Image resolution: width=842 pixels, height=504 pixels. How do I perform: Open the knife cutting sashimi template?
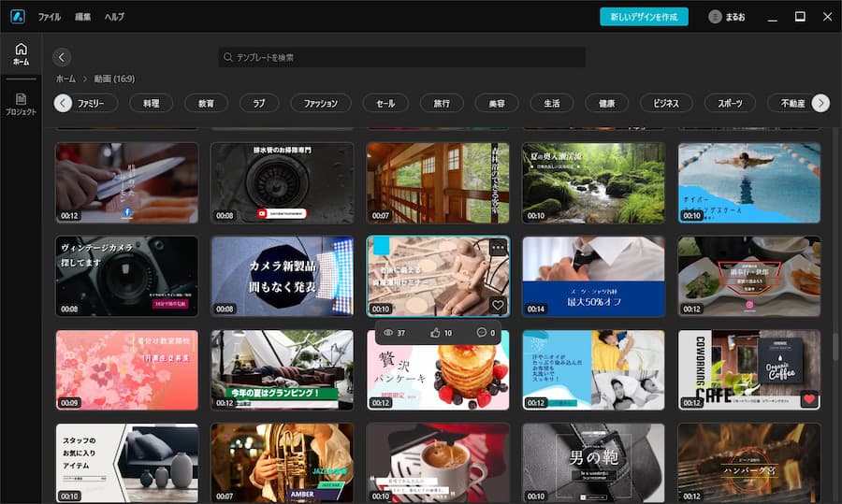click(x=126, y=182)
